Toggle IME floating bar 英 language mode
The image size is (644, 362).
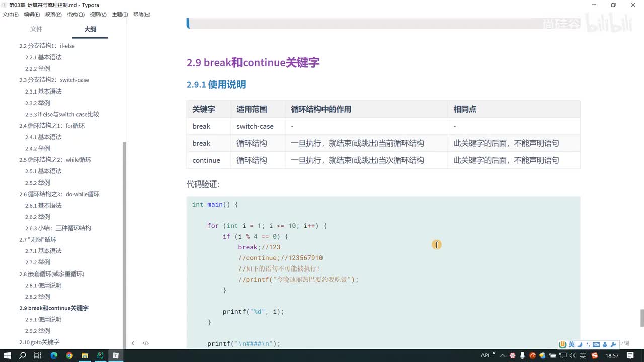pos(571,344)
